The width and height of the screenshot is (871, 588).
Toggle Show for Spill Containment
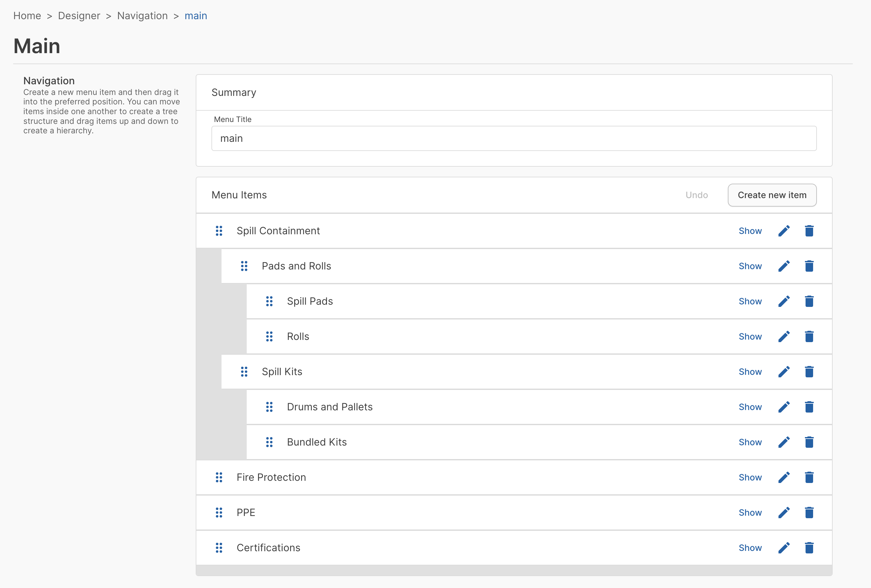[x=750, y=231]
